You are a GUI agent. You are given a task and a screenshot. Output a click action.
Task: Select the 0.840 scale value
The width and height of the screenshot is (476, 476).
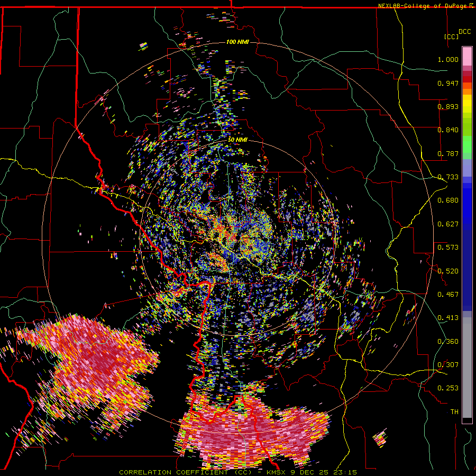[448, 130]
